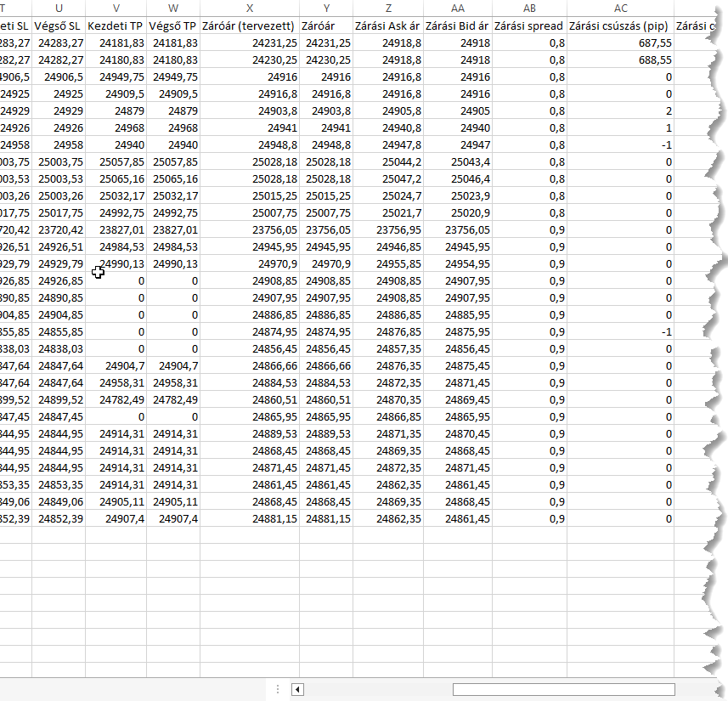Select the cell 23720,42 in Végső SL column
Image resolution: width=728 pixels, height=701 pixels.
(59, 230)
